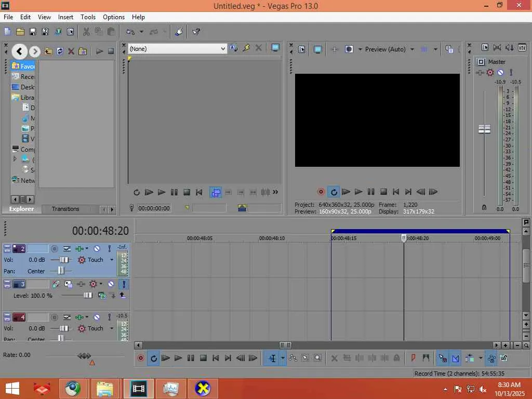Viewport: 532px width, 399px height.
Task: Toggle preview on external monitor
Action: [317, 49]
